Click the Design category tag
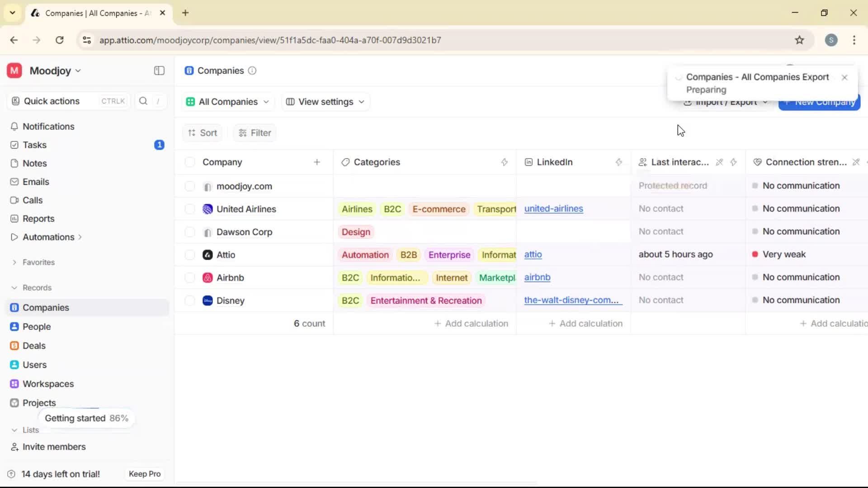The image size is (868, 488). click(x=356, y=232)
